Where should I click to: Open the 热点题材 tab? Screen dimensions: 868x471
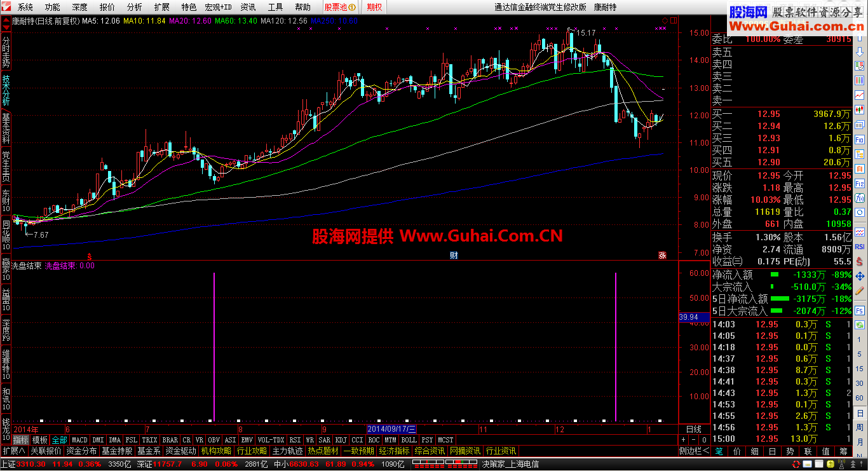(323, 451)
